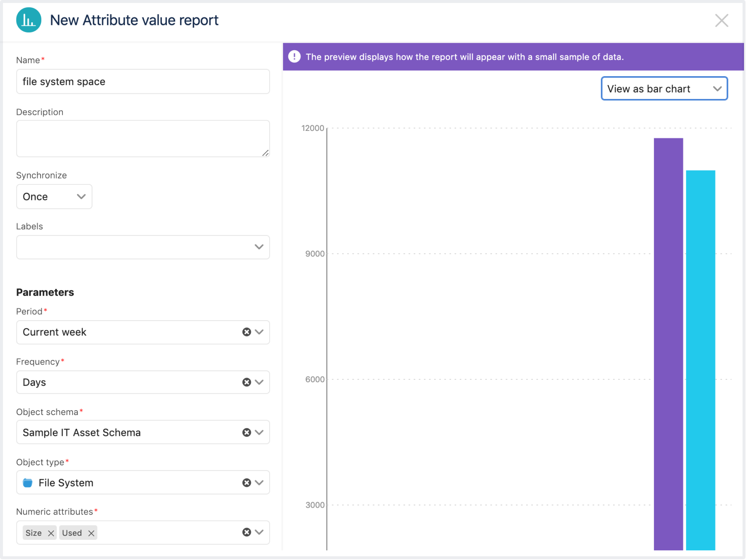The width and height of the screenshot is (747, 560).
Task: Expand the Object type dropdown chevron
Action: (x=260, y=483)
